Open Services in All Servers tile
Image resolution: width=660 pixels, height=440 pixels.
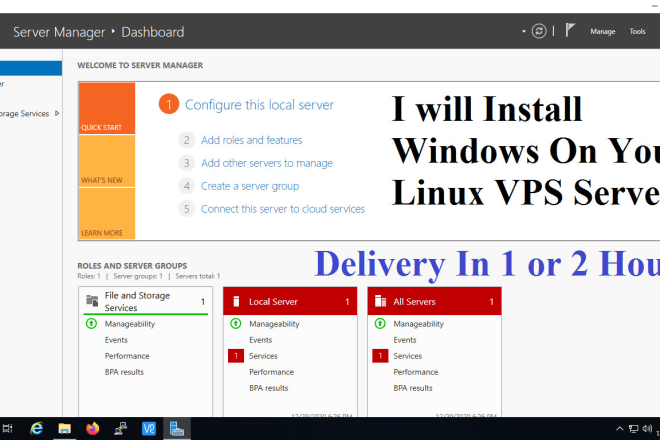(x=407, y=356)
